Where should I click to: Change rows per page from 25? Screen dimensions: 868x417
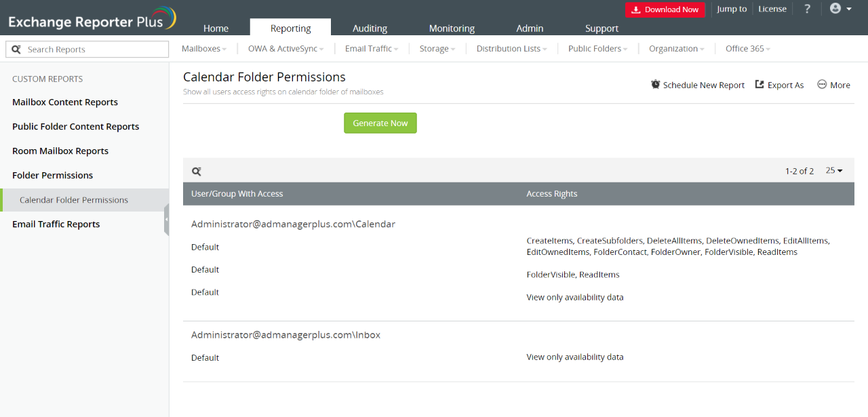834,171
